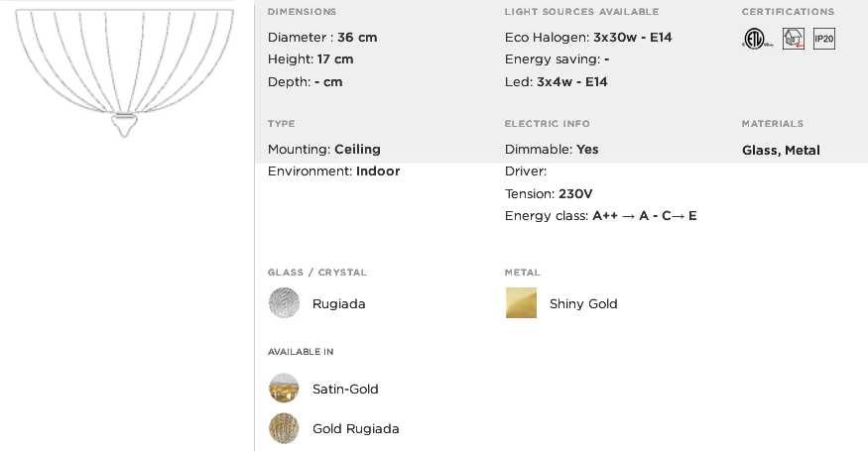Screen dimensions: 868x451
Task: Click the Tension 230V text
Action: point(548,194)
